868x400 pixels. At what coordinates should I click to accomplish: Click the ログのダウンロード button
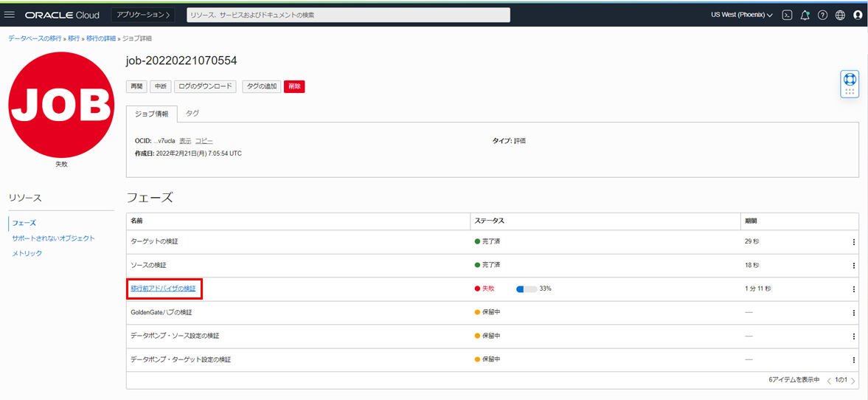[206, 86]
